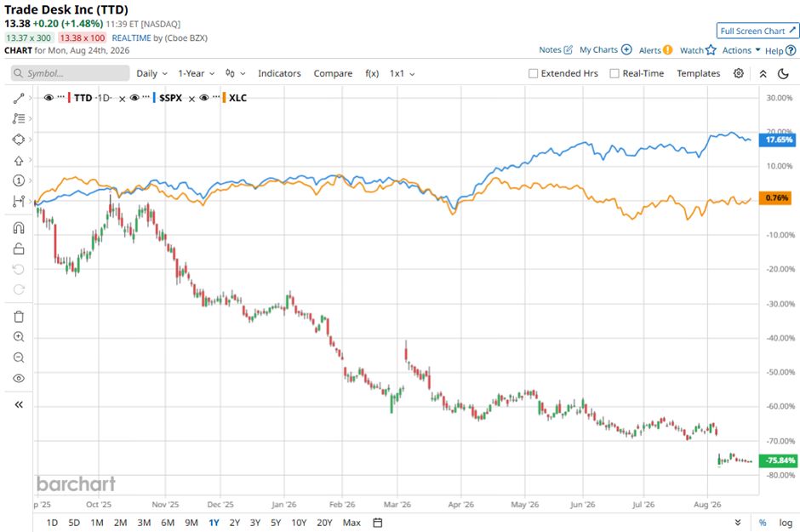
Task: Open the f(x) expressions menu
Action: click(x=372, y=73)
